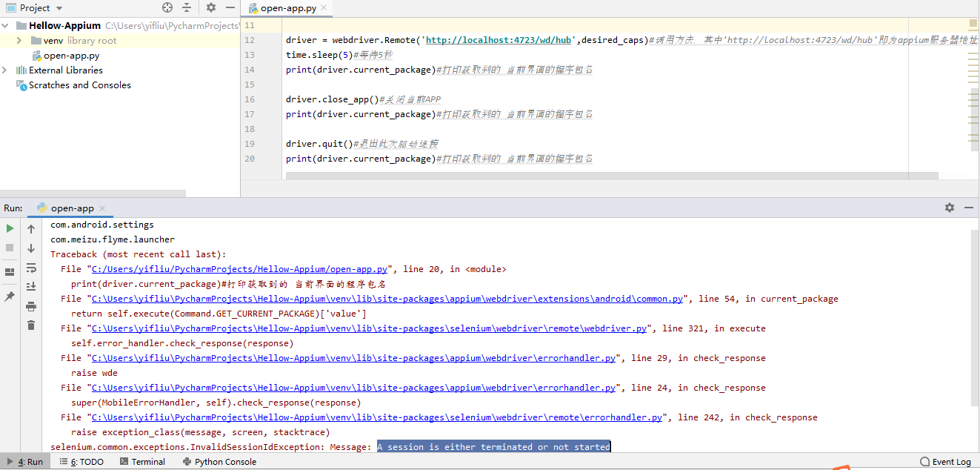Open the TODO tool window
This screenshot has width=980, height=470.
tap(84, 461)
